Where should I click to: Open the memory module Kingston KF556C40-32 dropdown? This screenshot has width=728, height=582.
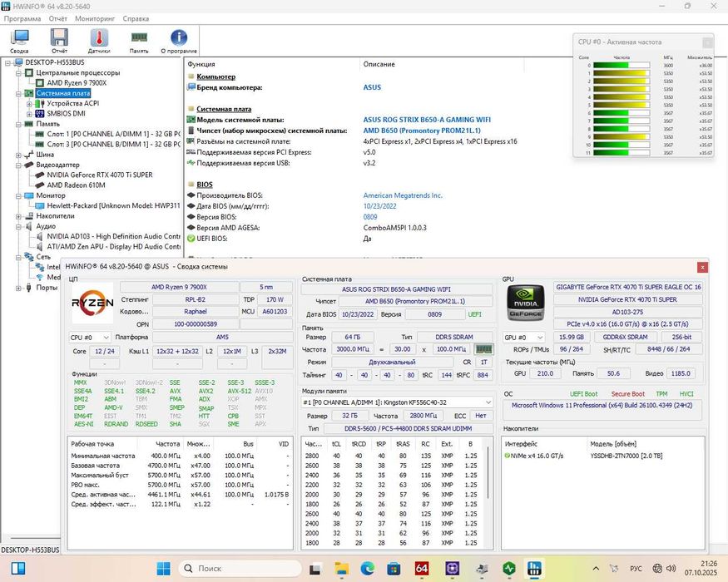(x=397, y=402)
